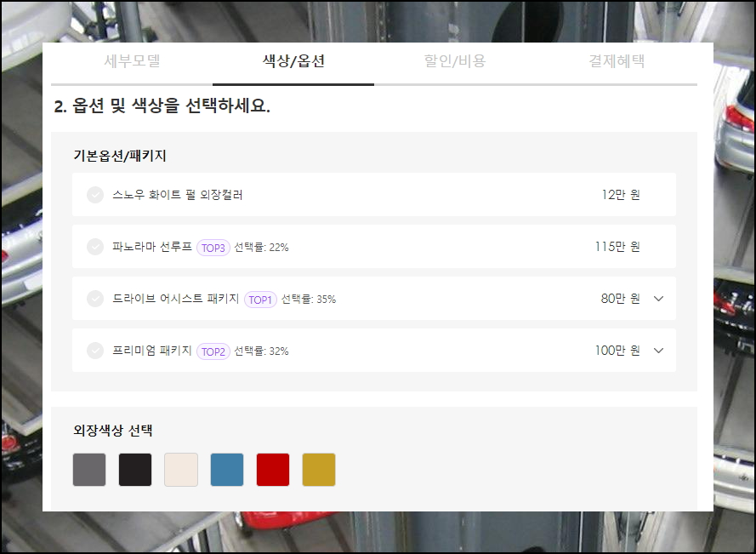Choose the red exterior color swatch
The width and height of the screenshot is (756, 554).
point(273,470)
